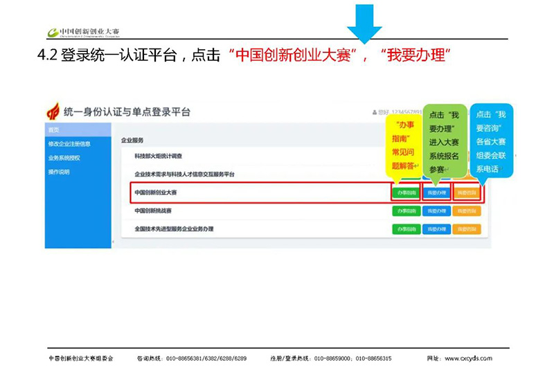Image resolution: width=554 pixels, height=392 pixels.
Task: Open 修改企业注册信息 in the sidebar
Action: tap(69, 144)
